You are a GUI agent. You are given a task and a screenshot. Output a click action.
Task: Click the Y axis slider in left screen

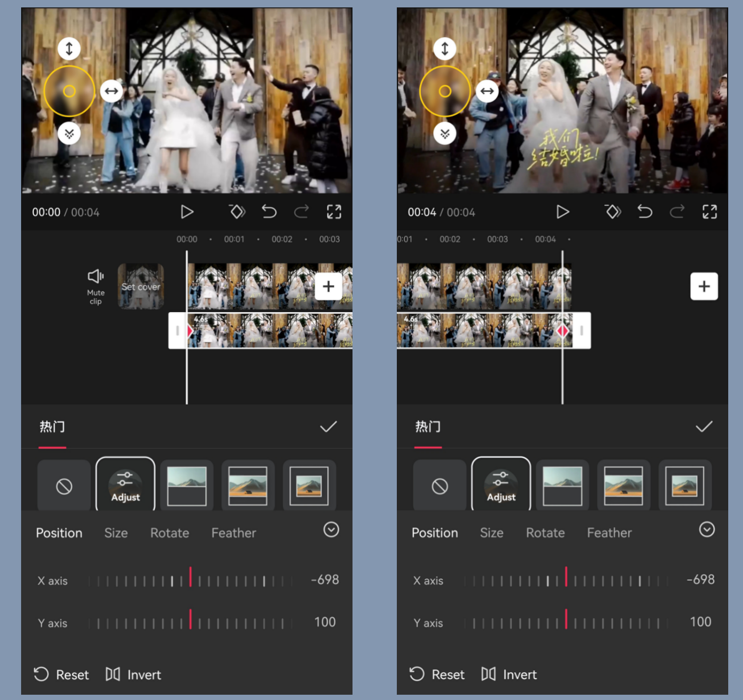coord(190,622)
